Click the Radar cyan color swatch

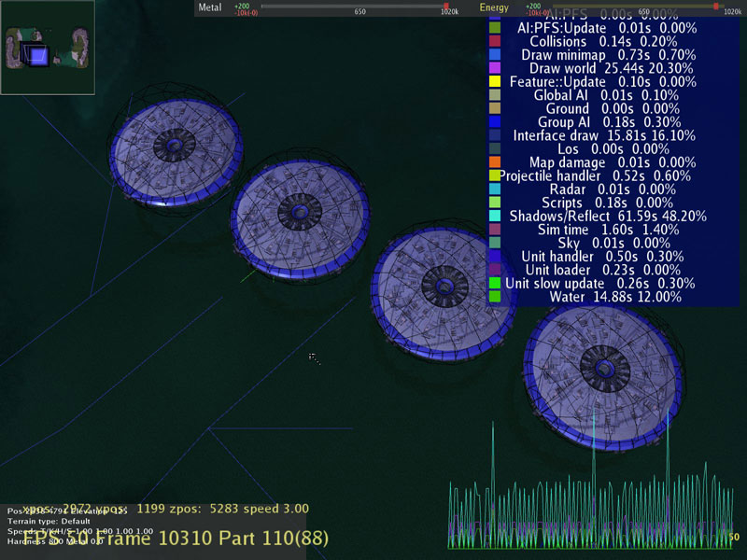[495, 189]
